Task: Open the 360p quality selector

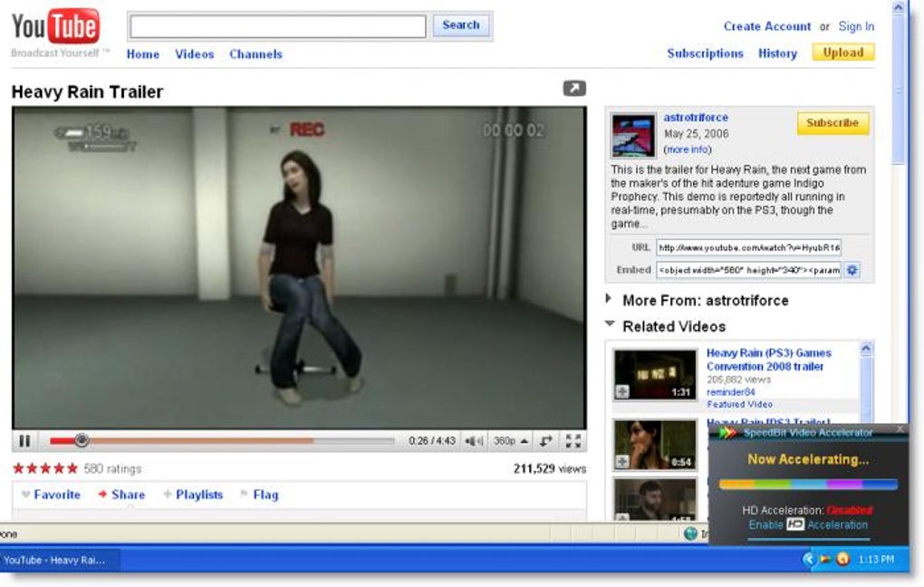Action: pos(510,441)
